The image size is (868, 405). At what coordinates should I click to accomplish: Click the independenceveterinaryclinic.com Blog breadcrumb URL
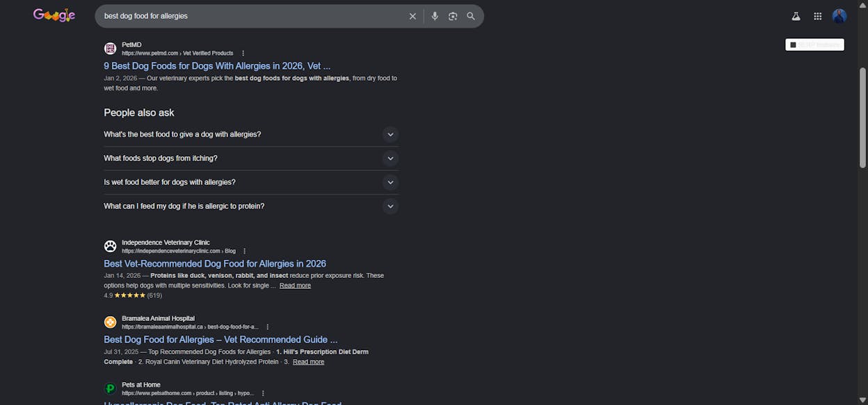179,251
